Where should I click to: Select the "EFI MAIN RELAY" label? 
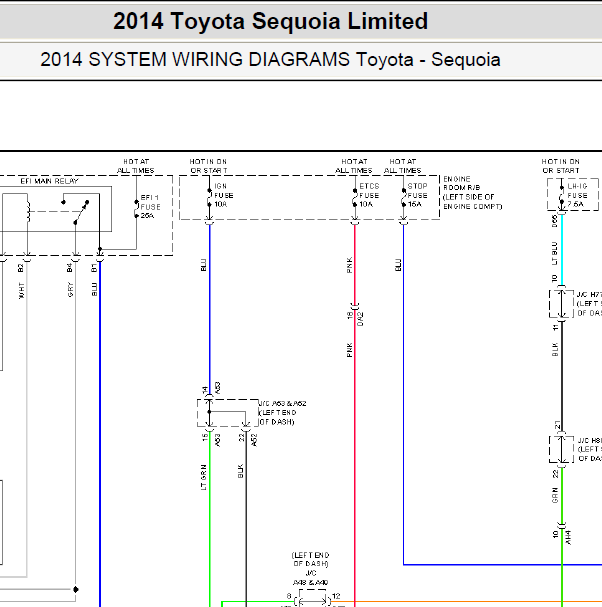pos(50,181)
